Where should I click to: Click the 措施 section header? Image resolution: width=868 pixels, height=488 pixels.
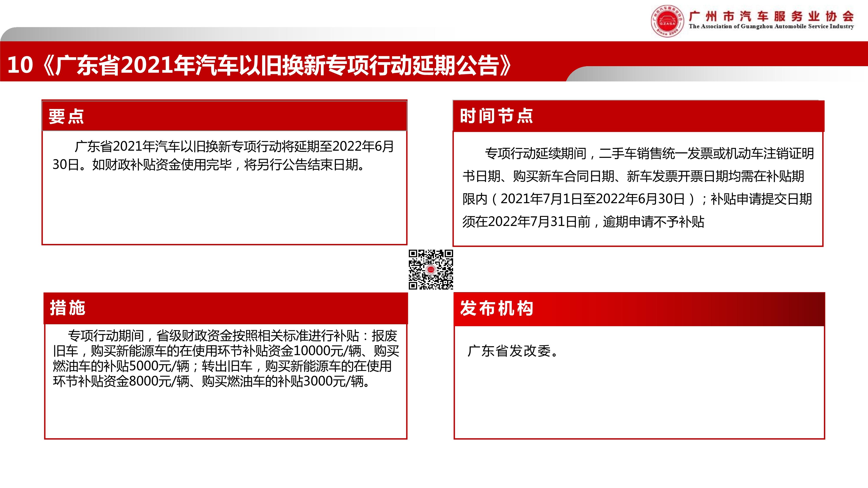point(226,308)
